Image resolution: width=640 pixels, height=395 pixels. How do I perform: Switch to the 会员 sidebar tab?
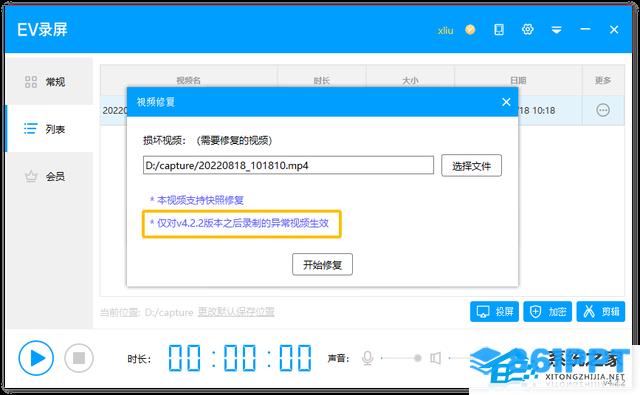(50, 176)
